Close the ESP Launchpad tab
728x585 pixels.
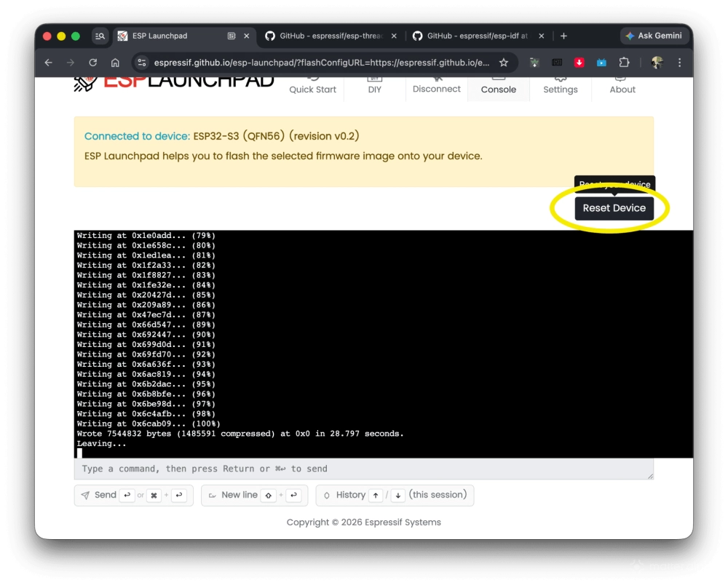[x=247, y=36]
